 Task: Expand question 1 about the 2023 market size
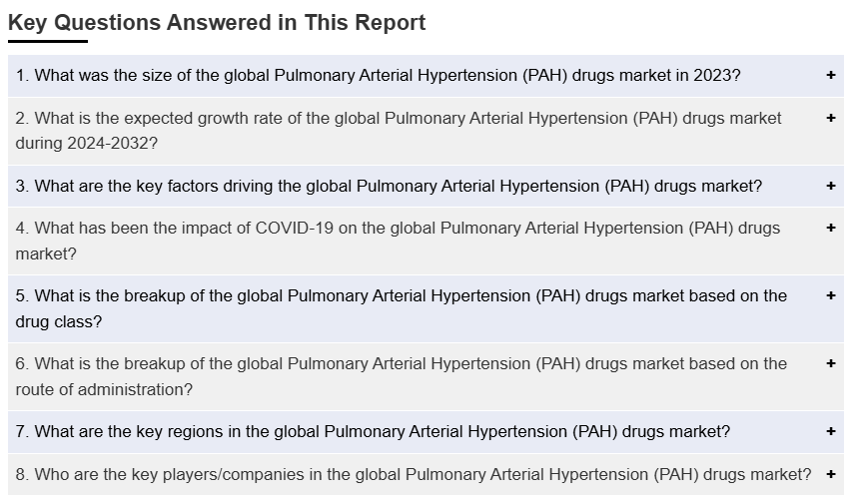click(x=378, y=76)
